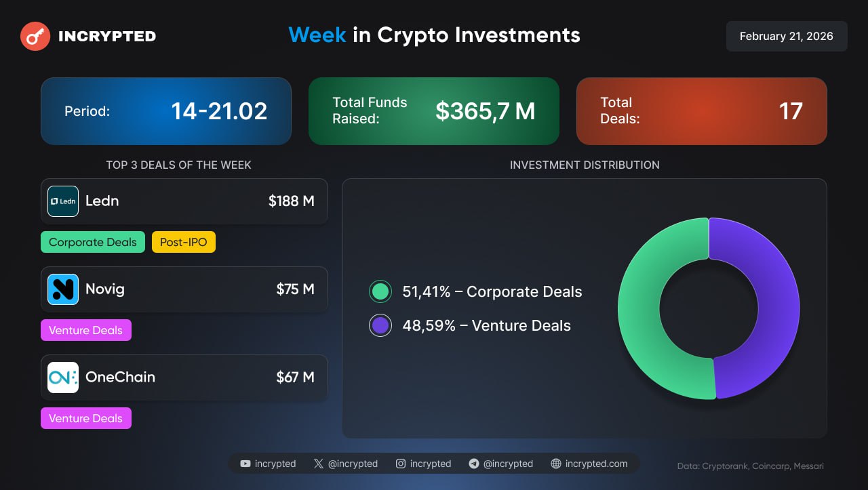This screenshot has height=490, width=868.
Task: Click the purple segment of donut chart
Action: tap(772, 308)
